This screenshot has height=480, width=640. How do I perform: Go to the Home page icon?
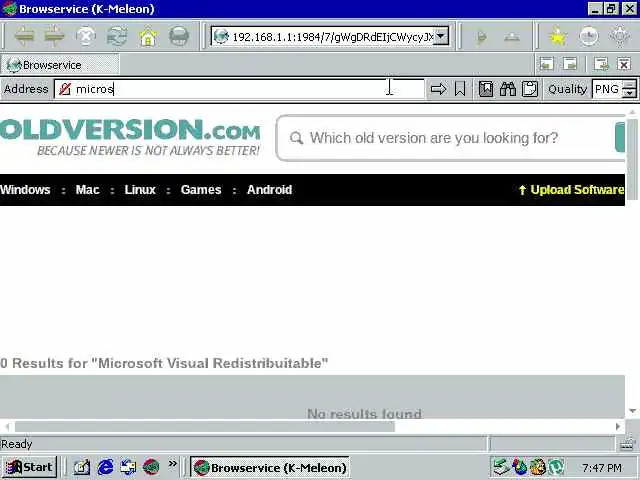(x=148, y=37)
